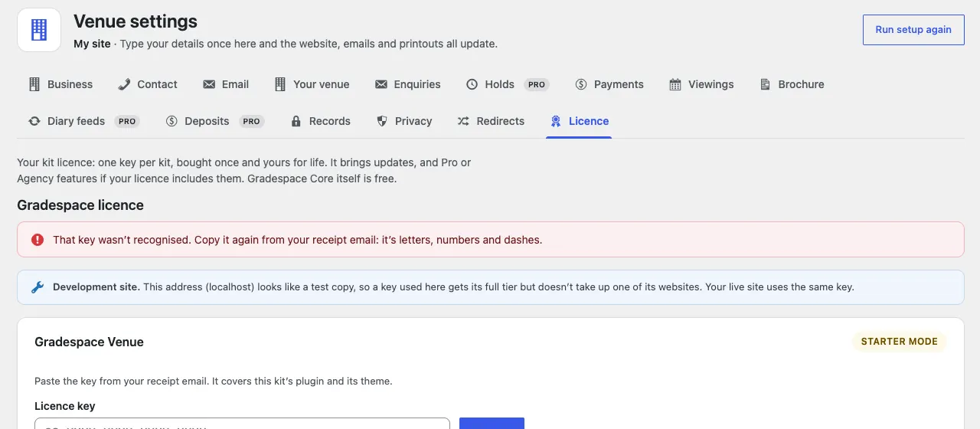Click the phone icon beside Contact
The image size is (980, 429).
click(x=124, y=84)
